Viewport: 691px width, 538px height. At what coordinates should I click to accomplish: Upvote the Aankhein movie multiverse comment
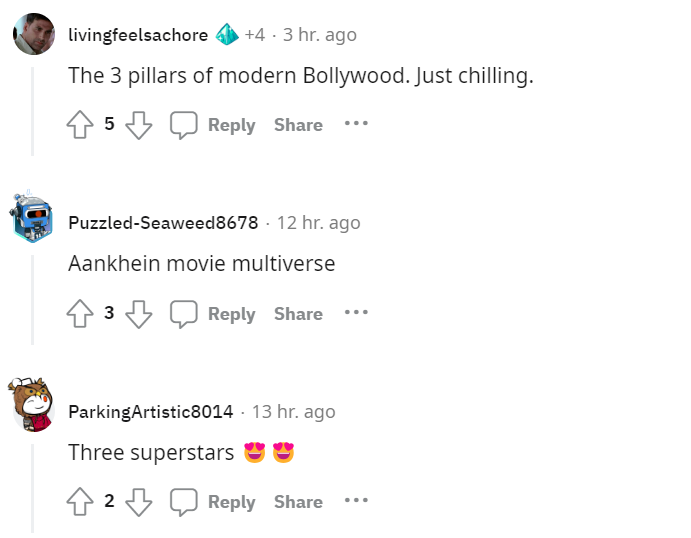(80, 313)
